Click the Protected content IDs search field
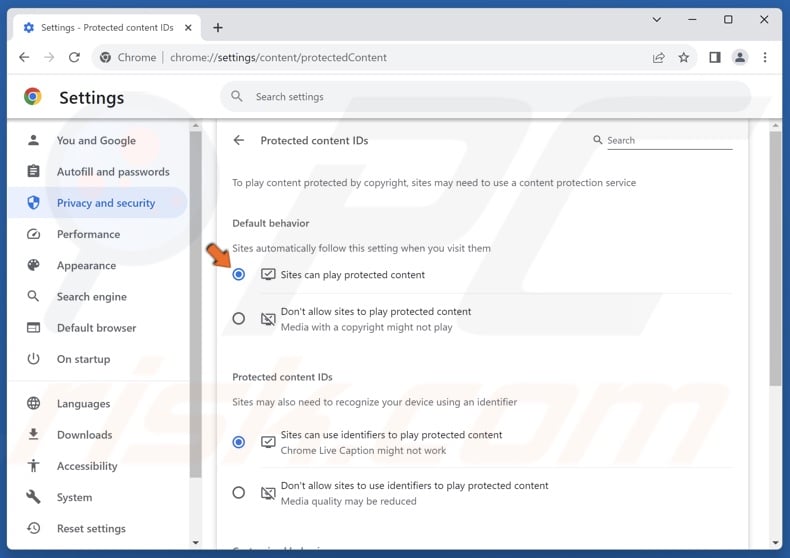Image resolution: width=790 pixels, height=558 pixels. click(x=670, y=141)
